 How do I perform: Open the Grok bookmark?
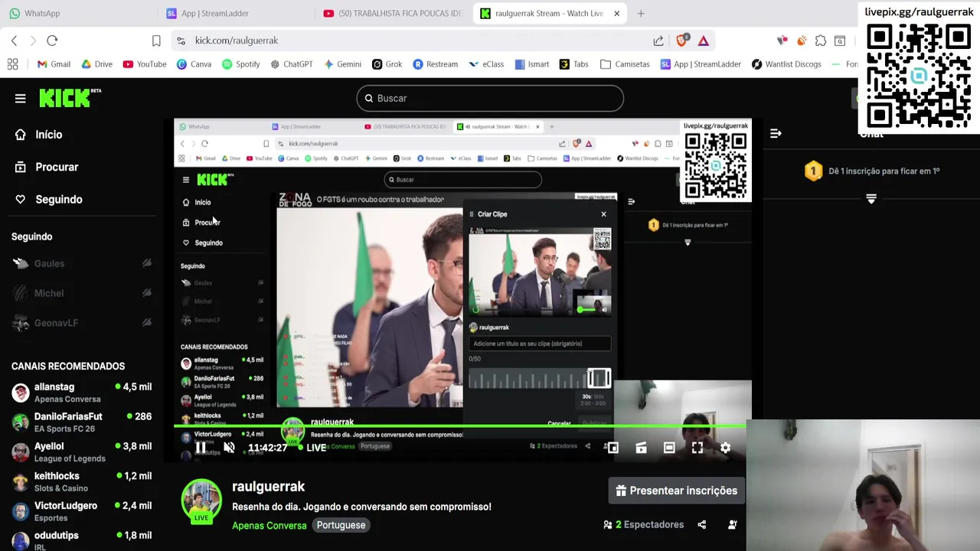[x=387, y=64]
